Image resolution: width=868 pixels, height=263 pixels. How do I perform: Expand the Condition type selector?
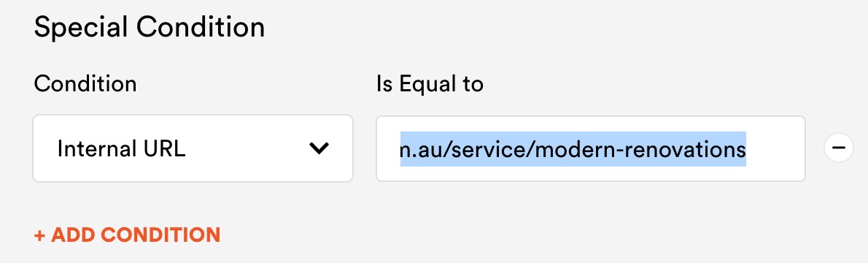point(193,148)
